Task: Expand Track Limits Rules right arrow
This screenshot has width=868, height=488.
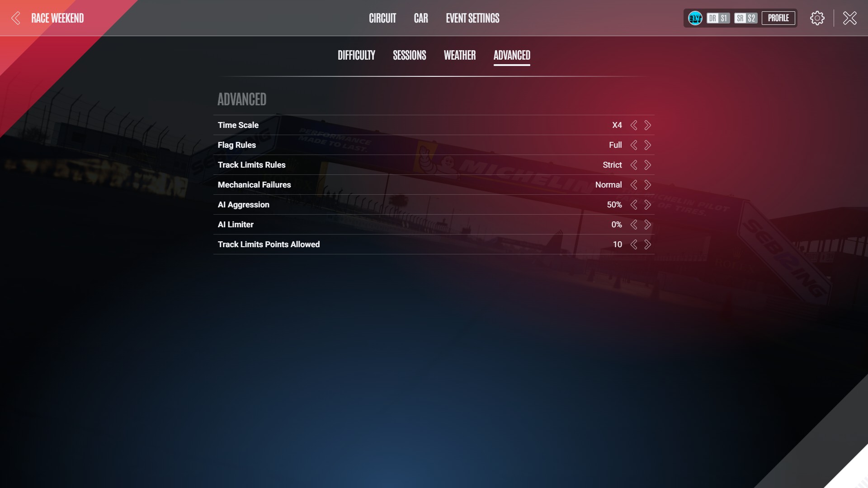Action: point(647,165)
